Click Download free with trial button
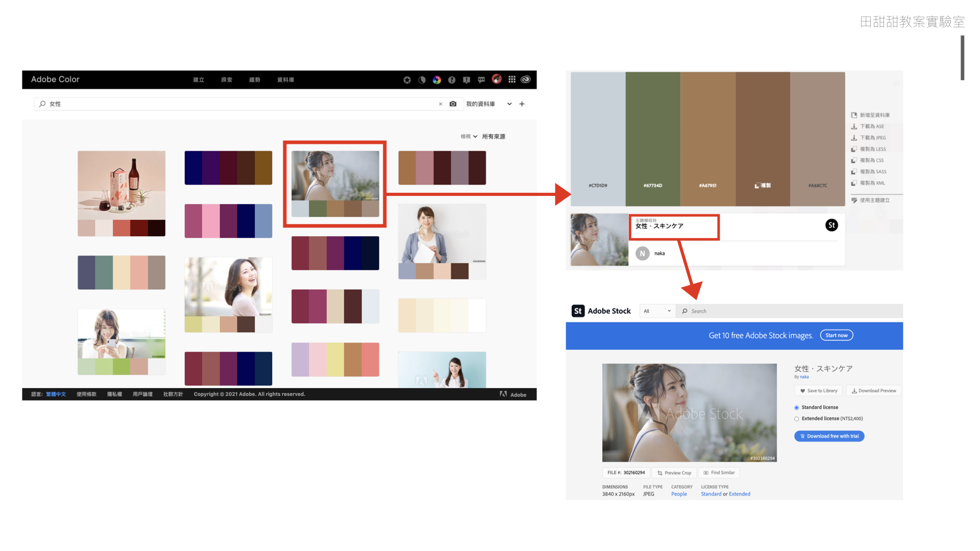The width and height of the screenshot is (980, 551). [x=829, y=436]
